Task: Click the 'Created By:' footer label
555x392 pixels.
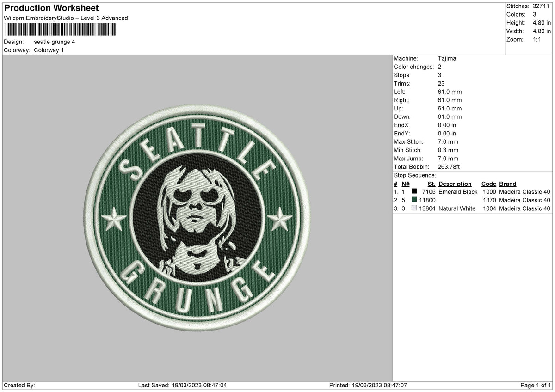Action: pyautogui.click(x=19, y=385)
